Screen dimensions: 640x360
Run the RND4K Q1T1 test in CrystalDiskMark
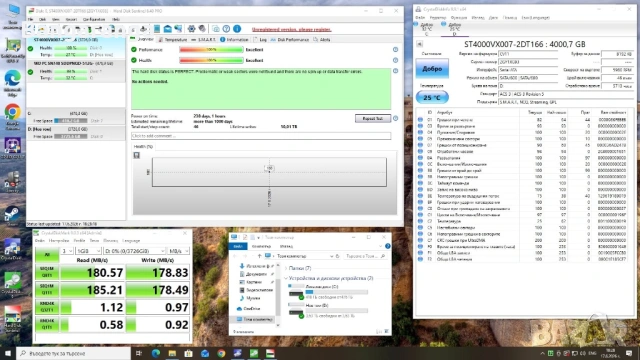coord(47,324)
